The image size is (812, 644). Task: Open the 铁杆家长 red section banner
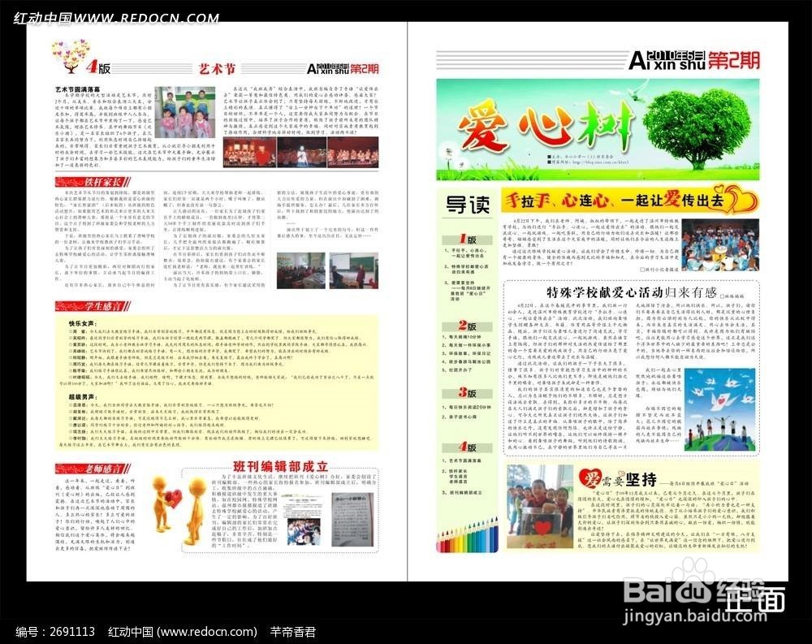click(x=93, y=182)
